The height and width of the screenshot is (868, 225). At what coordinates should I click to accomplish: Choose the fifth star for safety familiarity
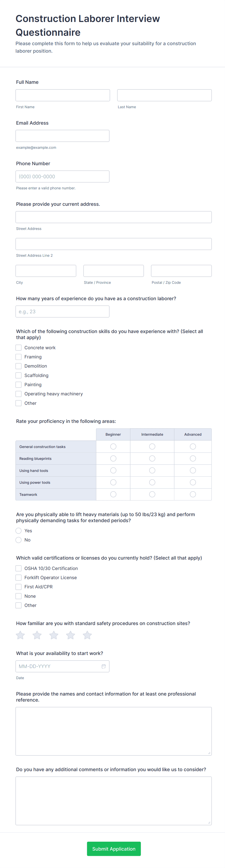point(87,635)
